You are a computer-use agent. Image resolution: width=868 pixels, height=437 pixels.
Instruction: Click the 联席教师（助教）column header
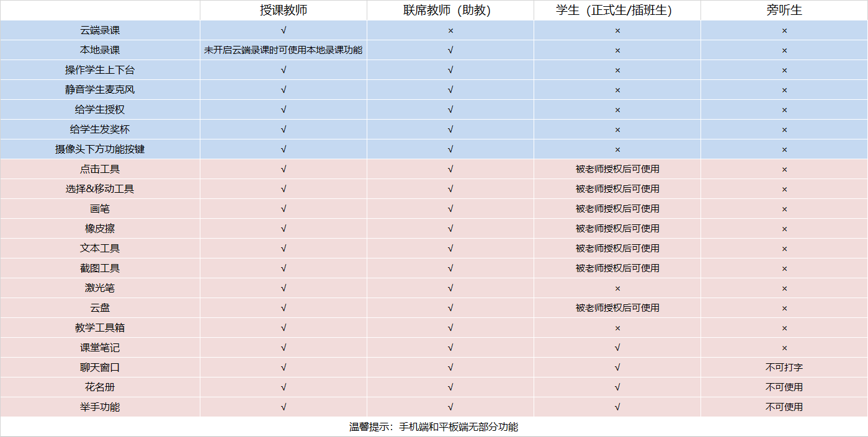450,10
